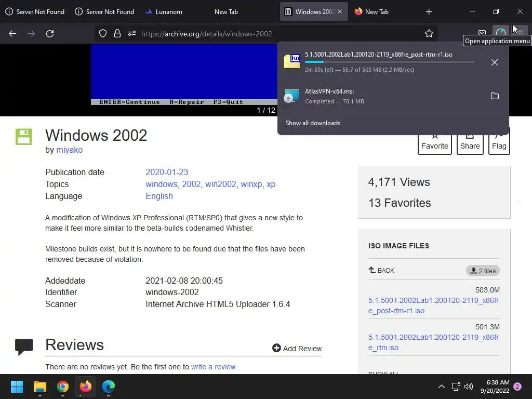
Task: Switch to second Server Not Found tab
Action: pos(104,12)
